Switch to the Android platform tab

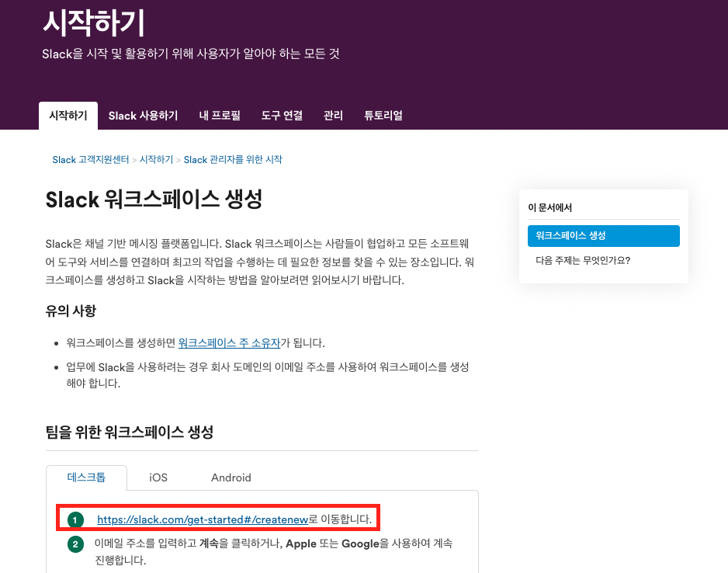click(231, 477)
